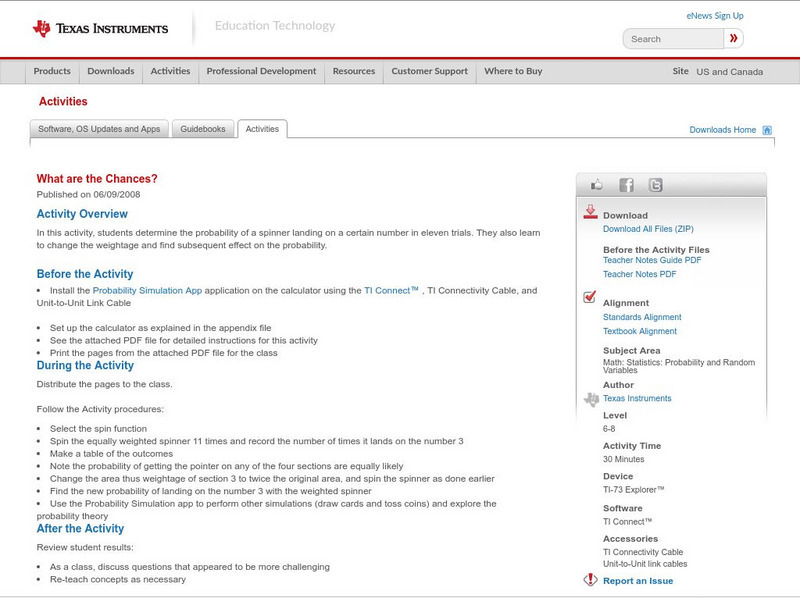Click the red Activities page heading
Viewport: 800px width, 598px height.
pos(63,102)
